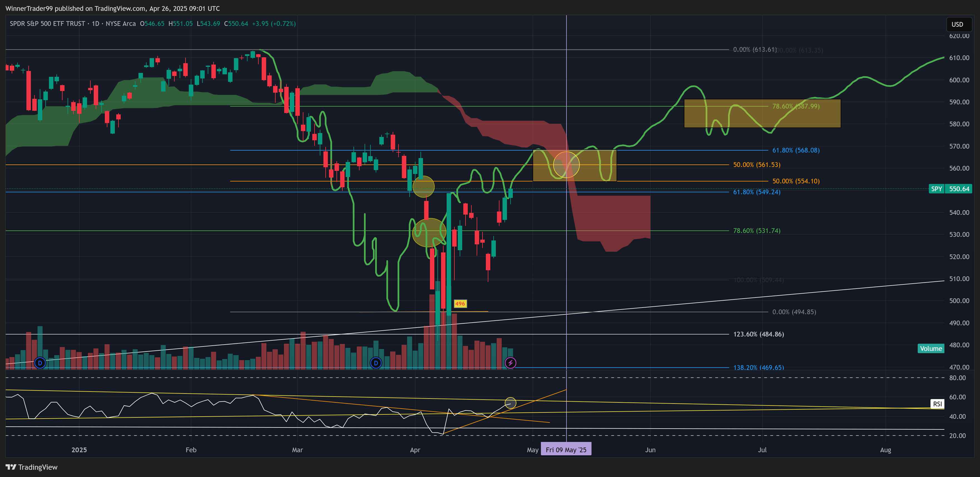Click the Aug label on the time axis
Viewport: 980px width, 477px height.
pyautogui.click(x=885, y=450)
